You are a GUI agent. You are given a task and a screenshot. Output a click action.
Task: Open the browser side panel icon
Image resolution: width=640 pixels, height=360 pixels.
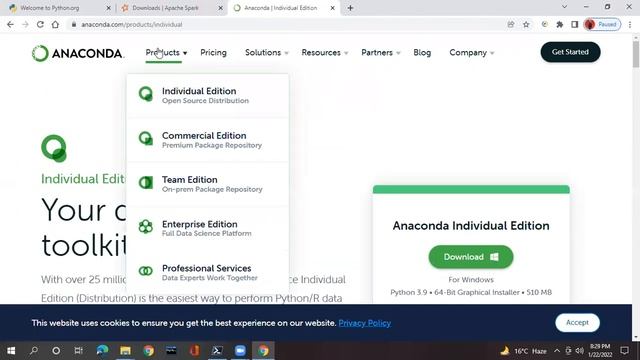[575, 24]
